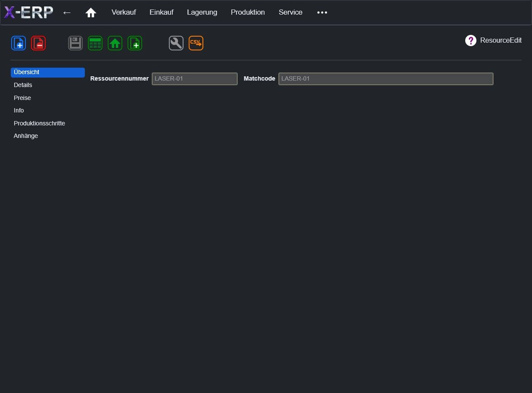The height and width of the screenshot is (393, 532).
Task: Open the three-dots more menu
Action: (322, 12)
